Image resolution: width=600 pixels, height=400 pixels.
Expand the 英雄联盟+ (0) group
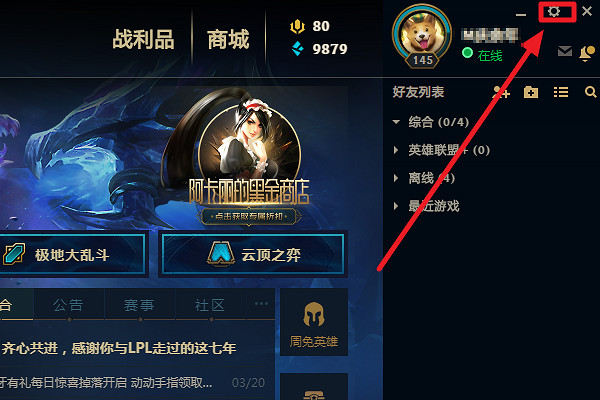point(441,150)
